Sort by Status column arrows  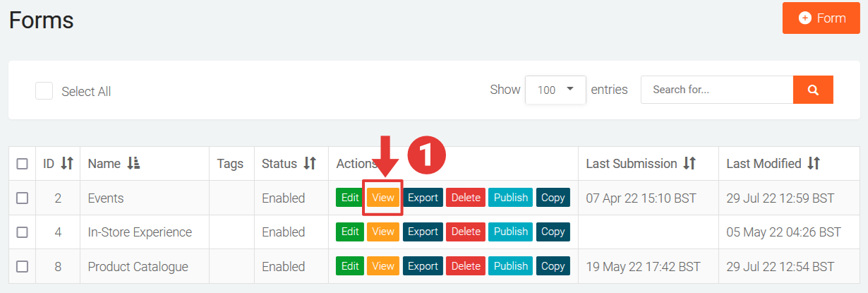(310, 164)
